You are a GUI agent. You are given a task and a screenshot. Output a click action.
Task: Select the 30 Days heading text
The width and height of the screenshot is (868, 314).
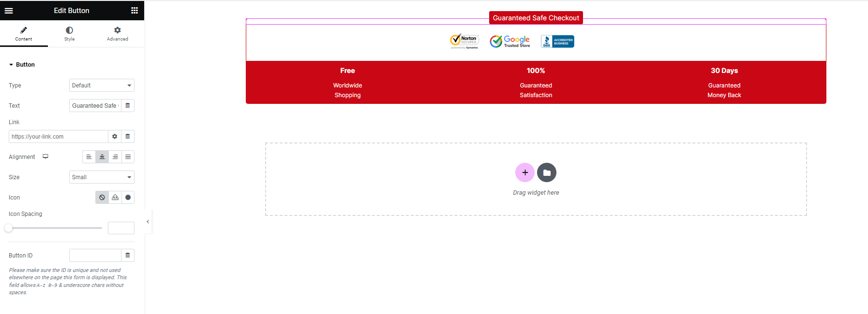pyautogui.click(x=724, y=71)
